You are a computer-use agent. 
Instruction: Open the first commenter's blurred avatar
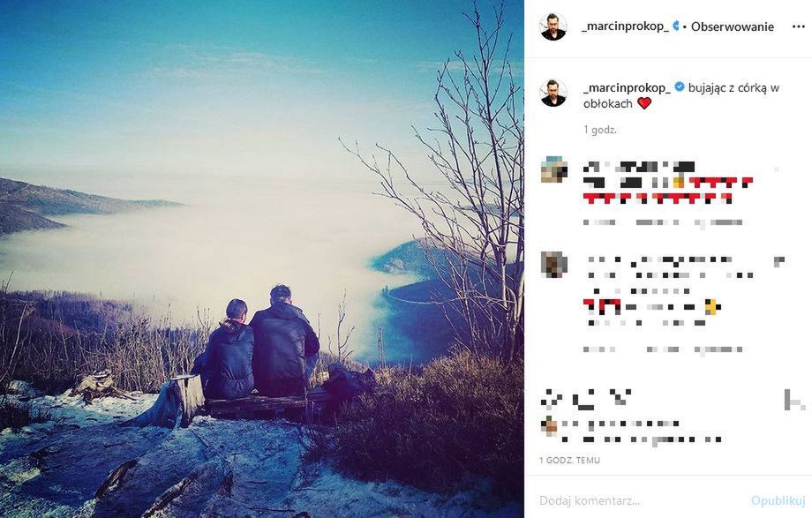(x=553, y=169)
